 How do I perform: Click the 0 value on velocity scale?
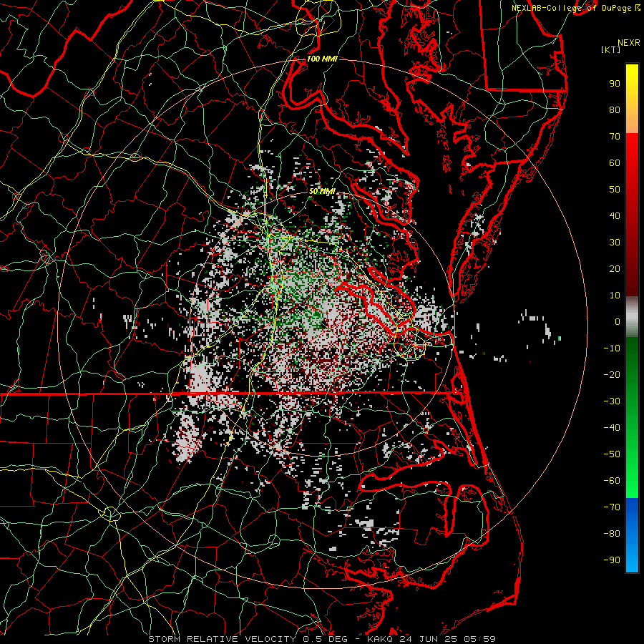[x=618, y=321]
